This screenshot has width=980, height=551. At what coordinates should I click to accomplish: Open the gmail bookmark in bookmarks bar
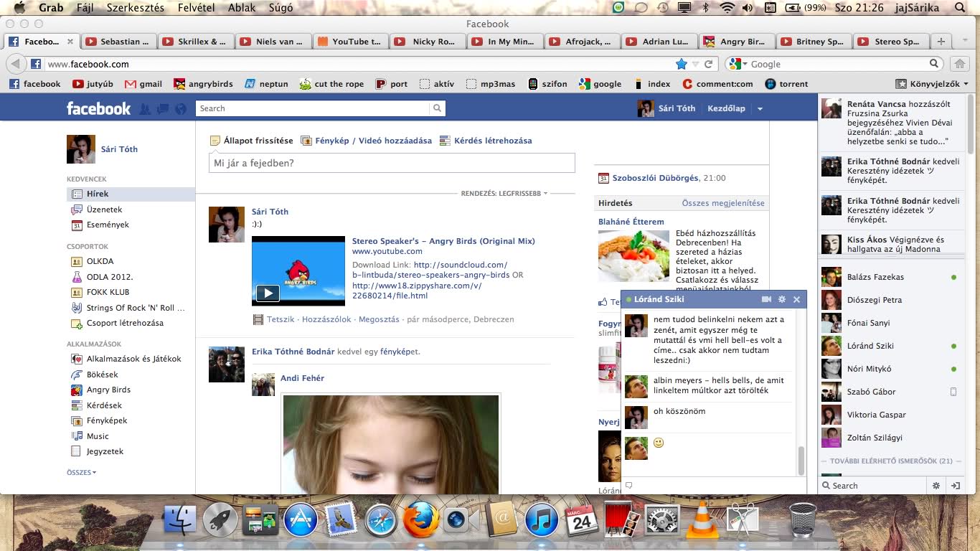[143, 84]
